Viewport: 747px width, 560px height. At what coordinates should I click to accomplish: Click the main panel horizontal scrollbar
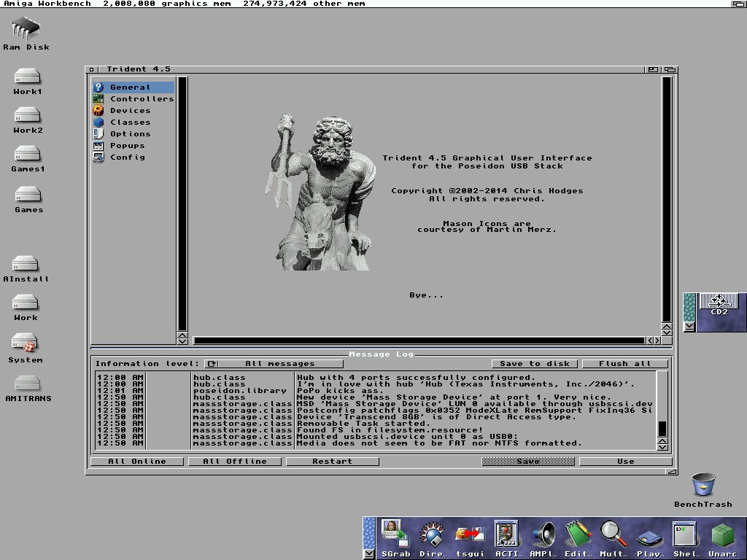click(x=419, y=341)
